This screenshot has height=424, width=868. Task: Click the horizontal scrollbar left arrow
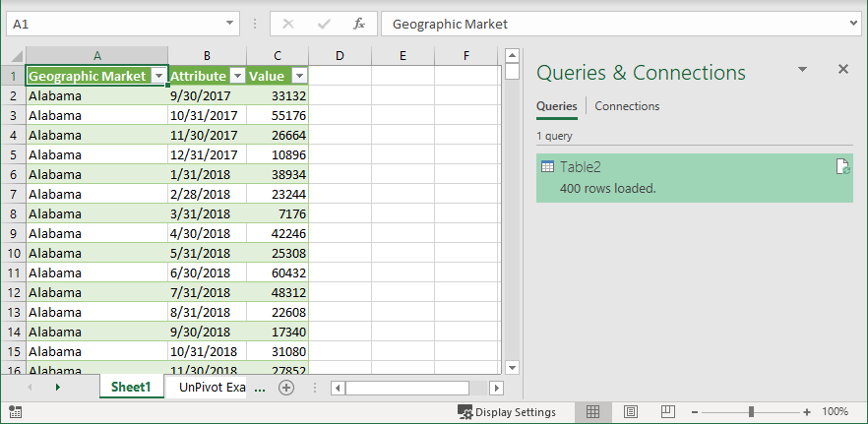coord(338,388)
